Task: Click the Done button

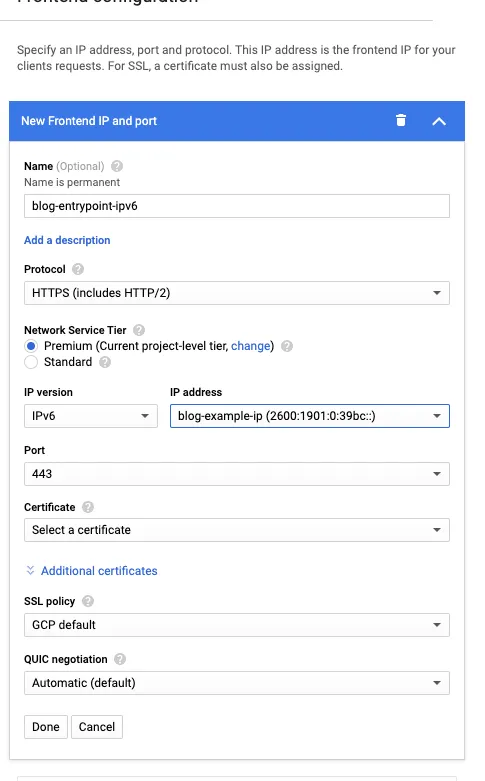Action: point(46,727)
